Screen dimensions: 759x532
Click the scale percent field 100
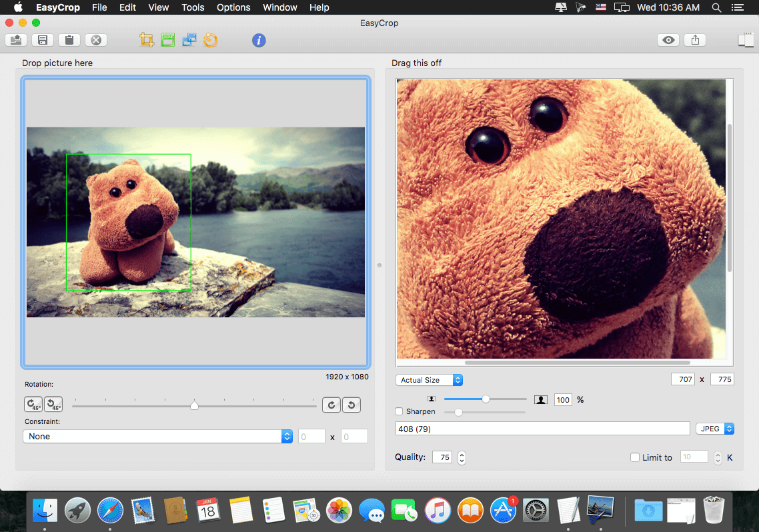563,399
